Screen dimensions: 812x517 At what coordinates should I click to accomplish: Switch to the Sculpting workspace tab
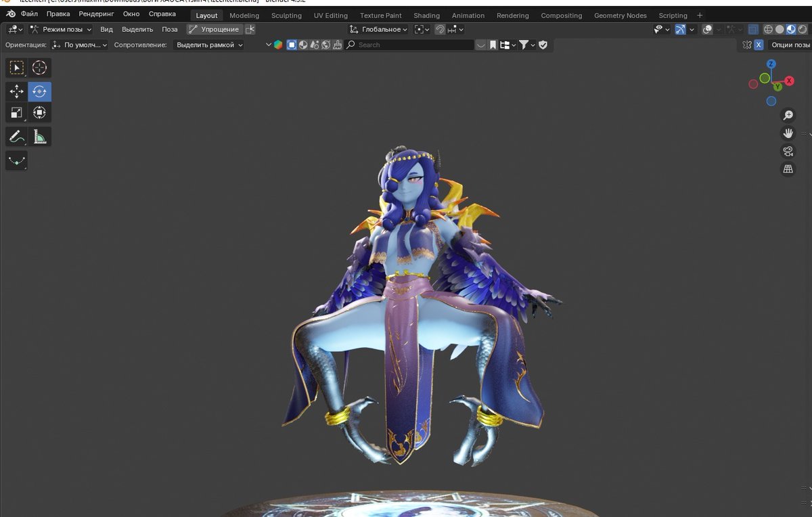tap(286, 16)
